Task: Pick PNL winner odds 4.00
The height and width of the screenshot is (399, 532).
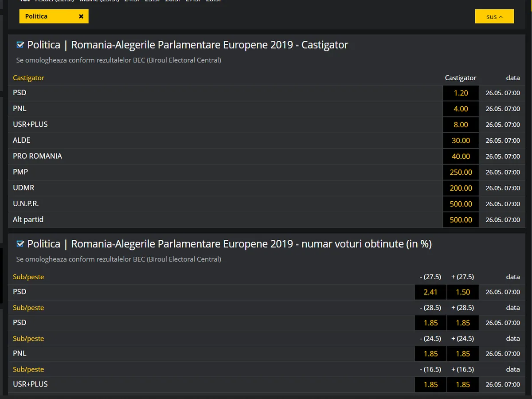Action: tap(461, 109)
